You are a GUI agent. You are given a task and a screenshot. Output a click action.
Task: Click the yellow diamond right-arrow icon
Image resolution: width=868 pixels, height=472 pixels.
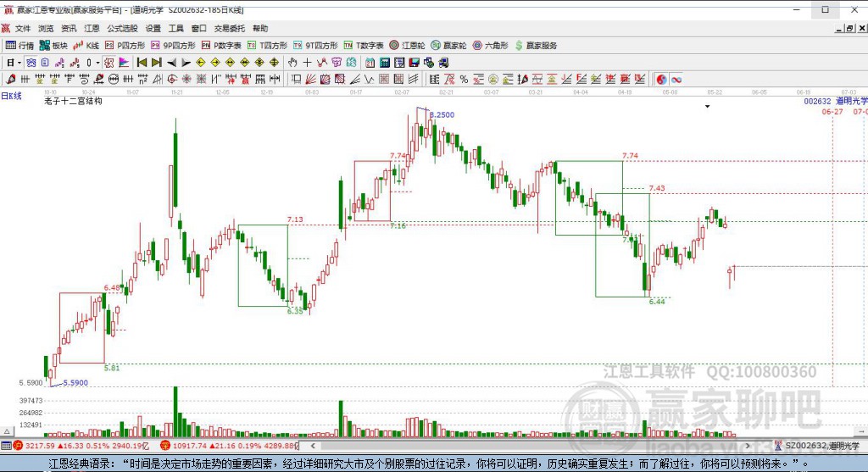(215, 63)
